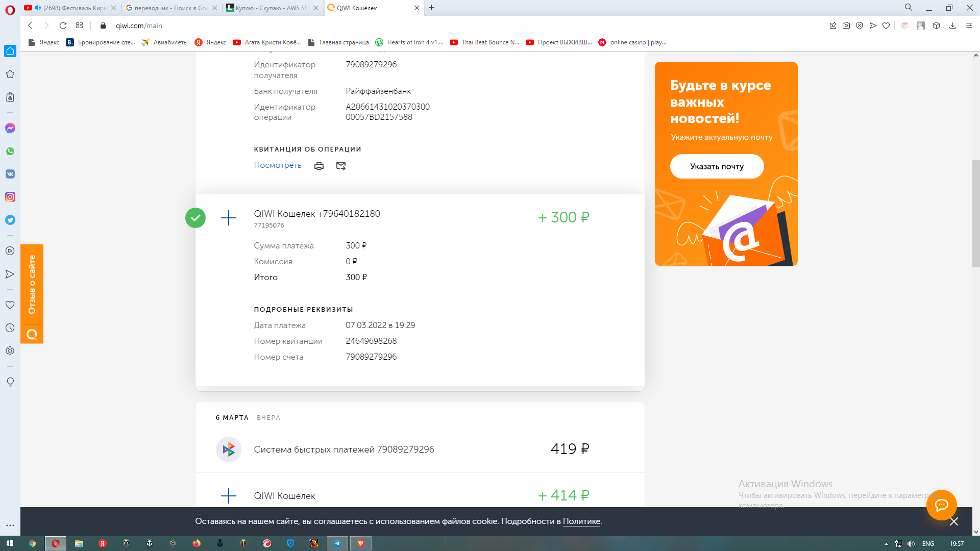The height and width of the screenshot is (551, 980).
Task: Collapse the +300 ₽ QIWI Кошелек transaction
Action: coord(420,218)
